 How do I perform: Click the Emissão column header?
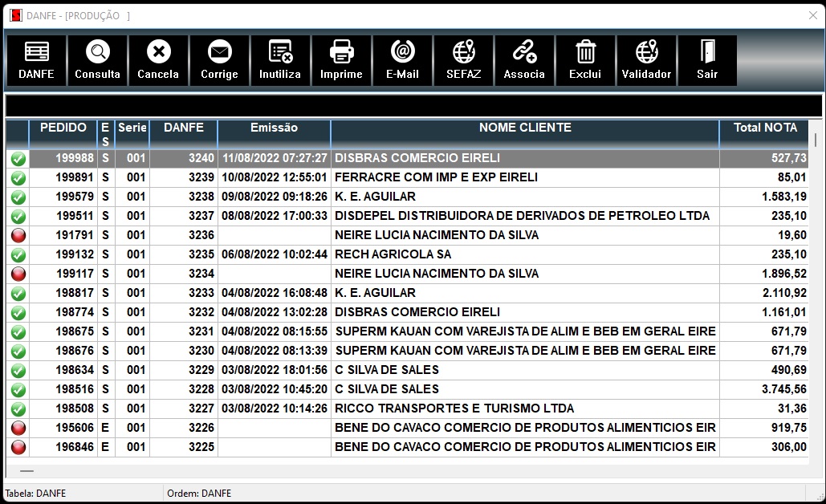coord(274,134)
